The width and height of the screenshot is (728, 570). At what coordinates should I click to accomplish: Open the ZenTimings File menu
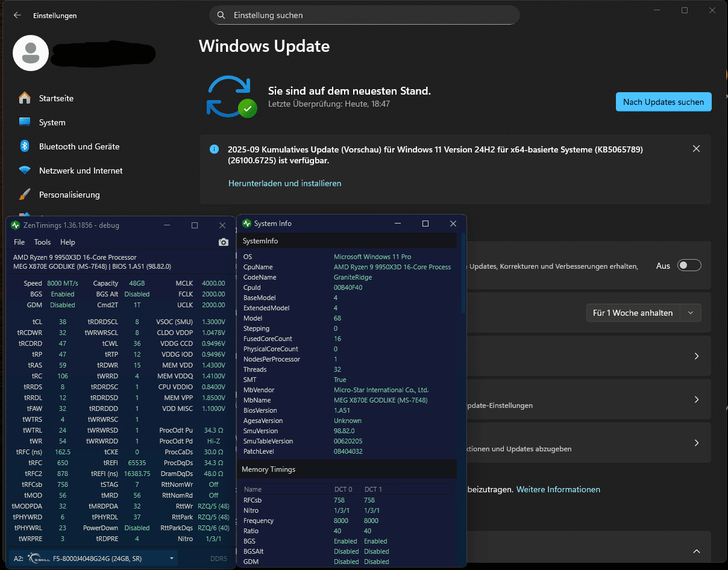[x=19, y=242]
